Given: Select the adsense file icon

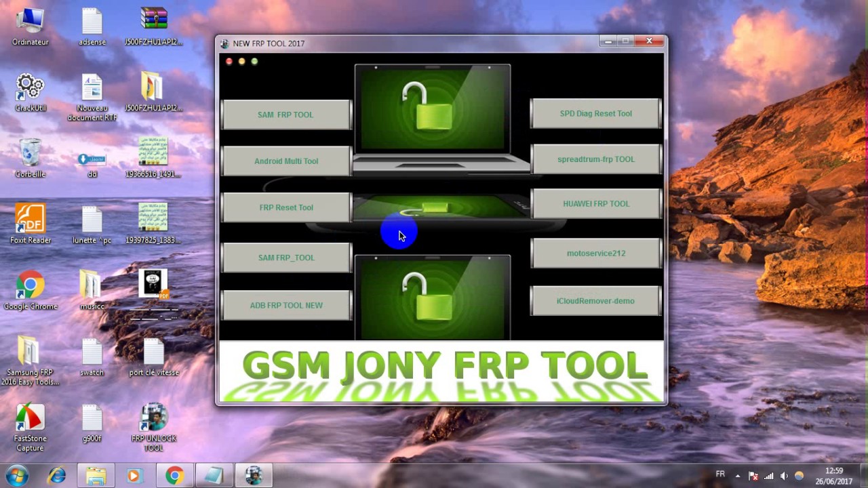Looking at the screenshot, I should pos(92,27).
